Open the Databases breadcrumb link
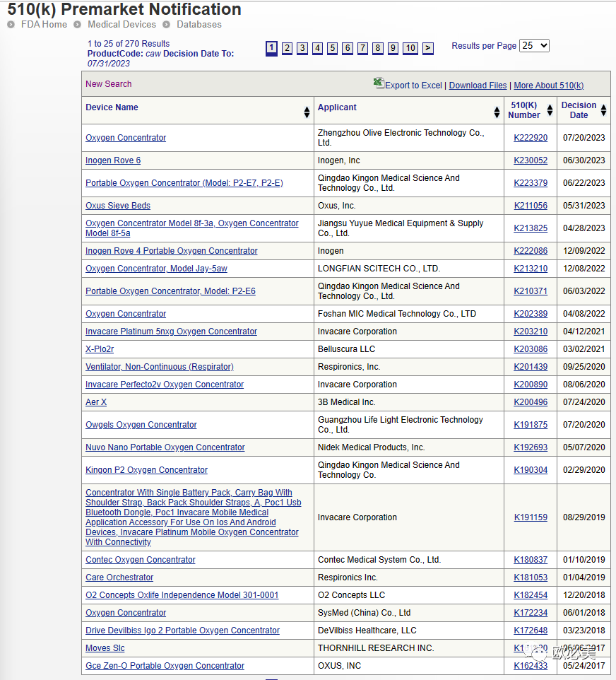This screenshot has height=680, width=616. coord(199,25)
